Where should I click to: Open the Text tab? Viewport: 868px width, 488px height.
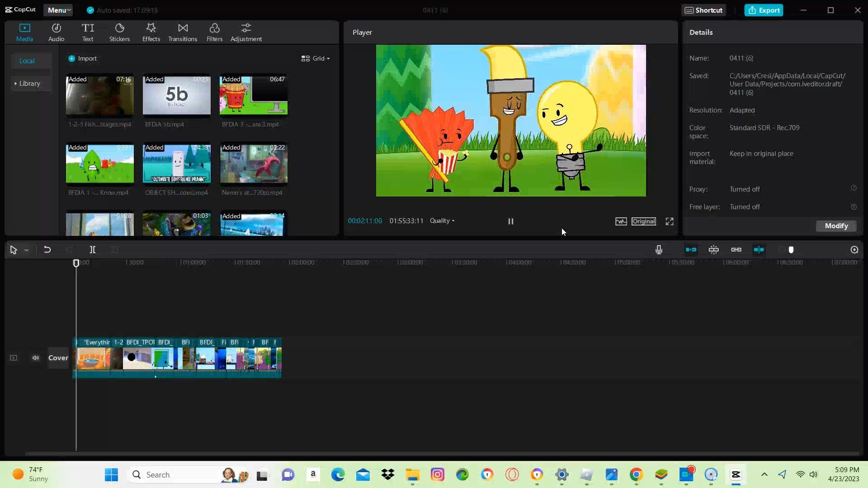tap(88, 33)
